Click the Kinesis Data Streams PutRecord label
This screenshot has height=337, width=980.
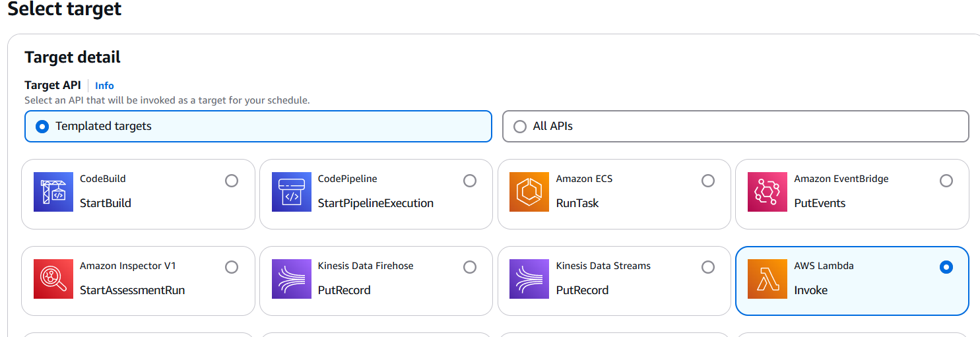pos(582,290)
